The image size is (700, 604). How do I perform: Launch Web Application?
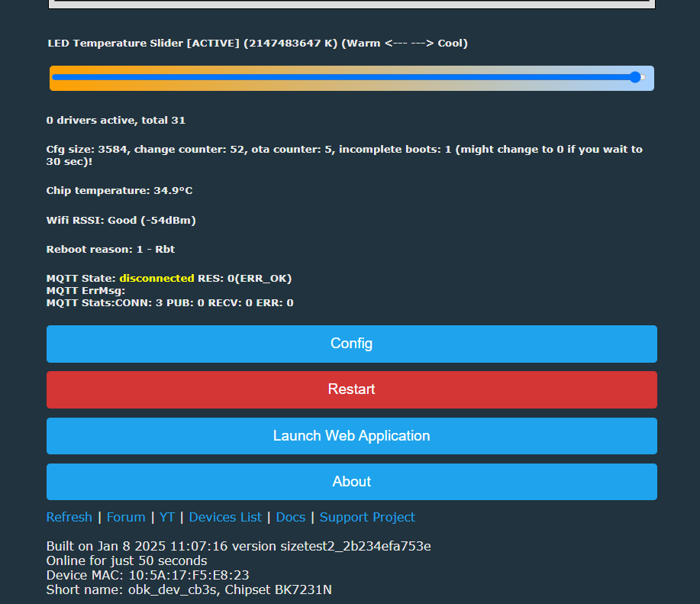tap(351, 436)
